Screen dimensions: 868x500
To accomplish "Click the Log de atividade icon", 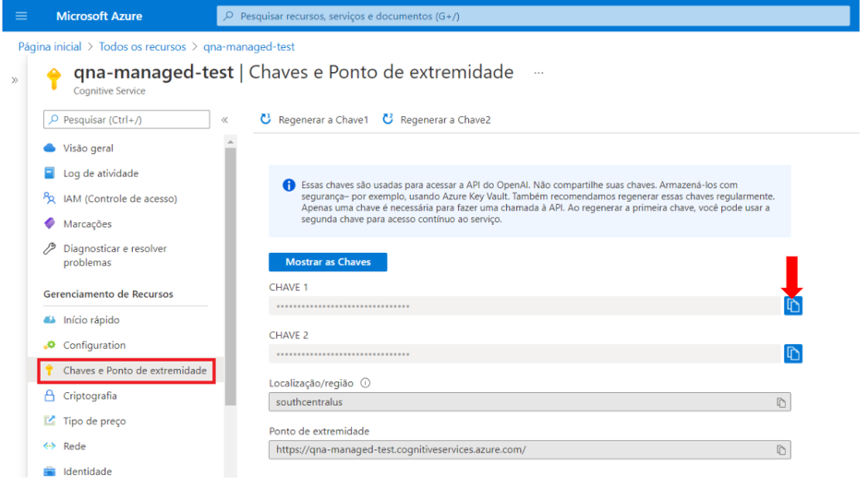I will 49,173.
